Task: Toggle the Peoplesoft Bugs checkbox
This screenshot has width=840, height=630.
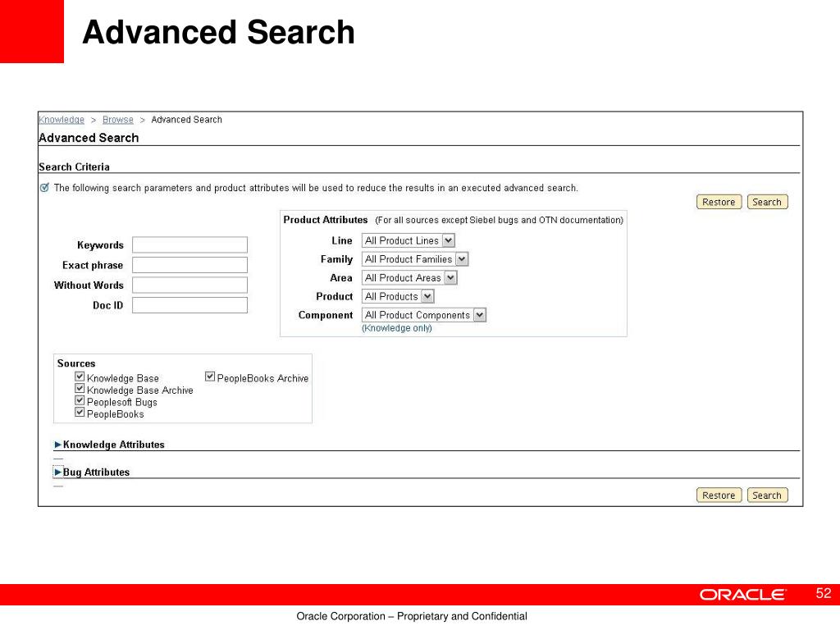Action: click(x=80, y=400)
